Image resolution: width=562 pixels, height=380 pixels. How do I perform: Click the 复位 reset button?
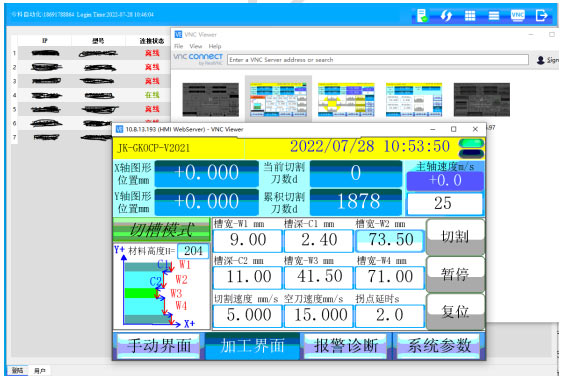point(455,312)
